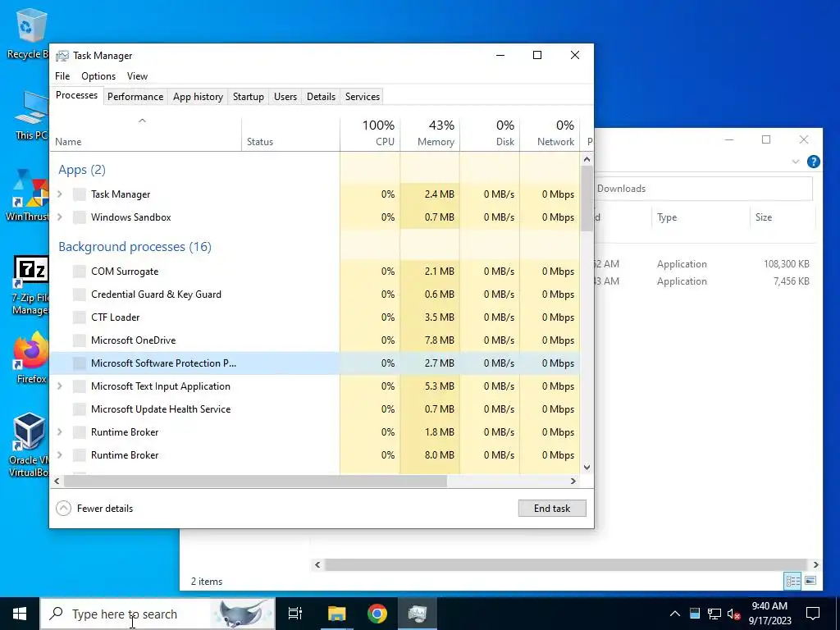
Task: Collapse Task Manager with Fewer details
Action: pos(95,509)
